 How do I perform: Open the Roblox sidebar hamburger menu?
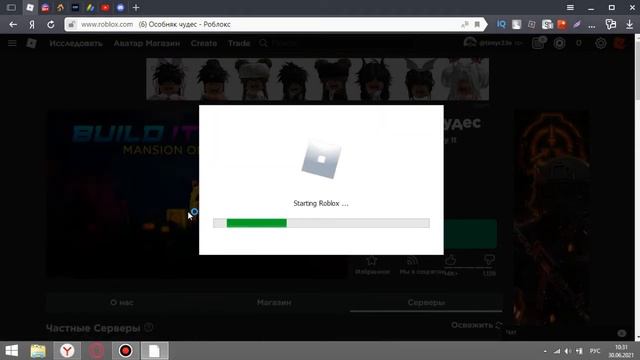12,43
